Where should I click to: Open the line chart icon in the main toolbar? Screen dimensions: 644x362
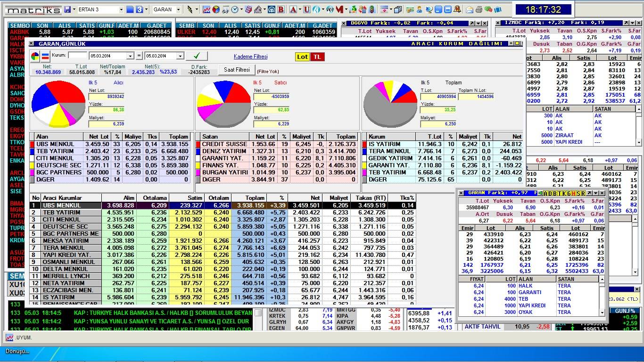tap(206, 9)
